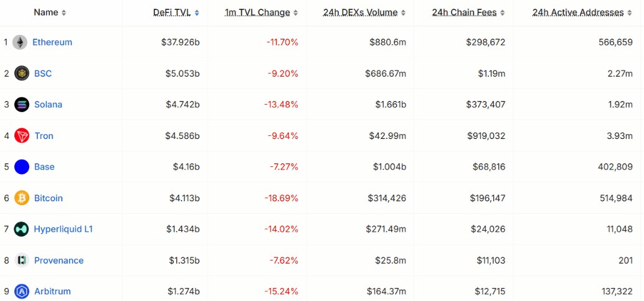Click the Provenance chain logo icon
The width and height of the screenshot is (644, 301).
coord(22,260)
